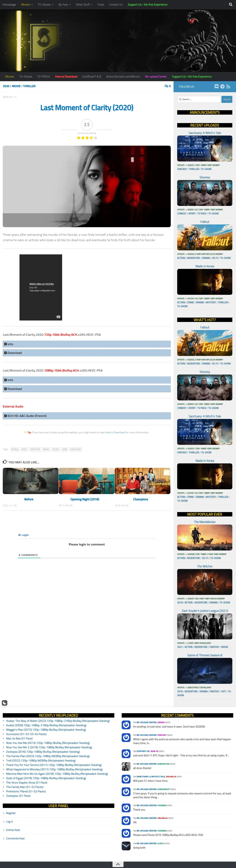This screenshot has width=236, height=868.
Task: Open Zack Snyder's Justice League title link
Action: [205, 611]
